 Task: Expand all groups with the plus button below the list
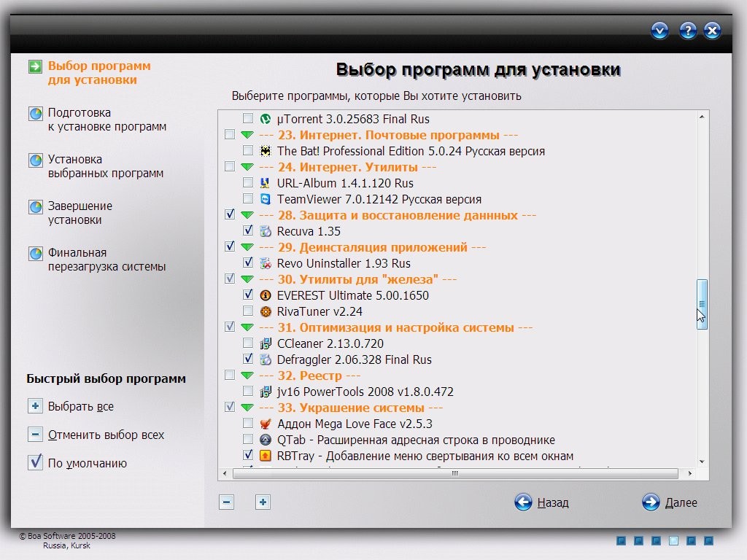(x=263, y=502)
